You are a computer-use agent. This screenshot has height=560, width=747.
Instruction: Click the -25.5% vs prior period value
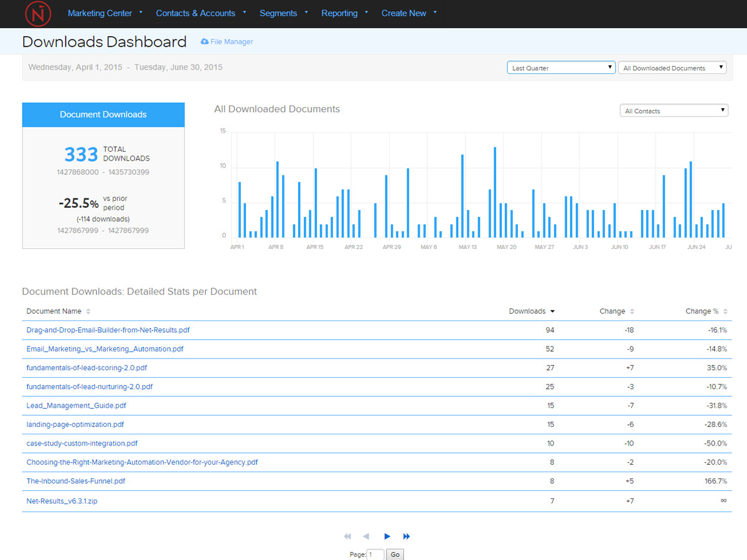pos(78,203)
